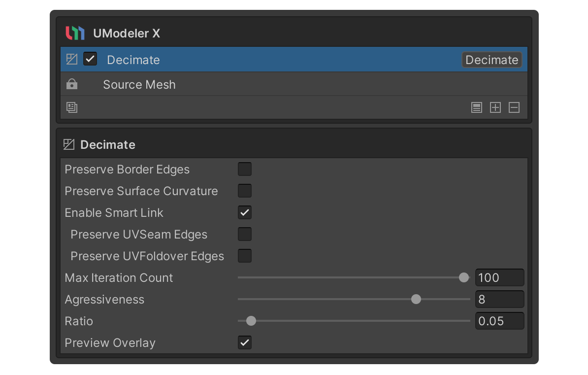
Task: Enable Preserve UVSeam Edges checkbox
Action: coord(244,234)
